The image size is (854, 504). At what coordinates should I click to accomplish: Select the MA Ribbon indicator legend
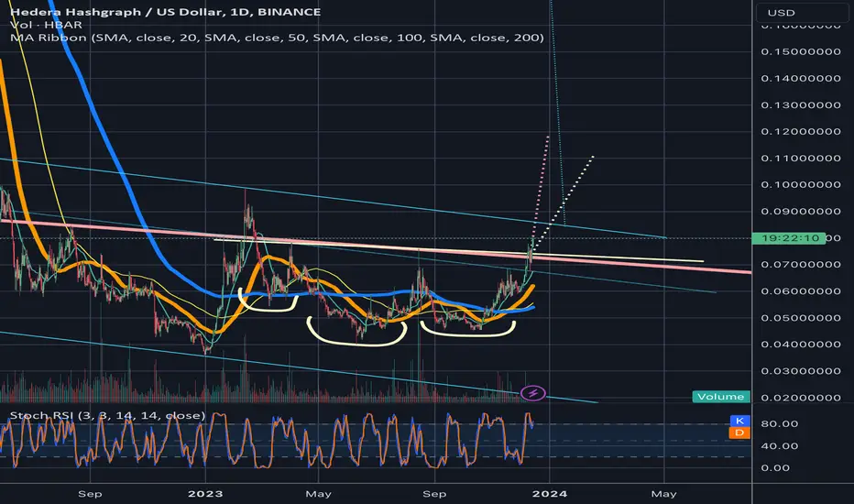click(277, 38)
